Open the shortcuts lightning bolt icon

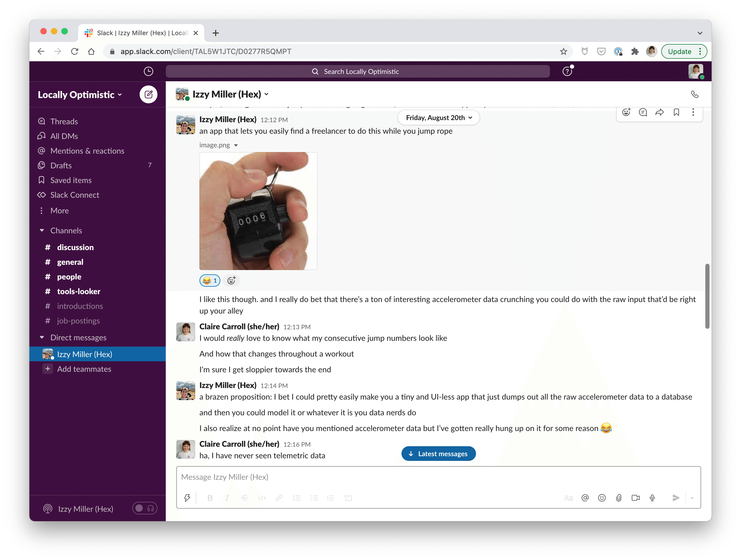(187, 498)
